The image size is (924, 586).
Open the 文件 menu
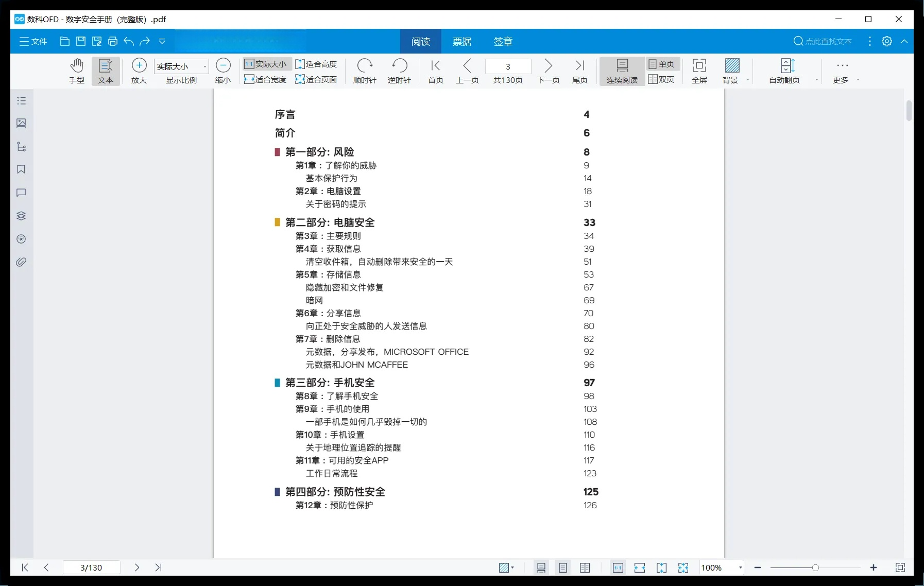point(33,42)
